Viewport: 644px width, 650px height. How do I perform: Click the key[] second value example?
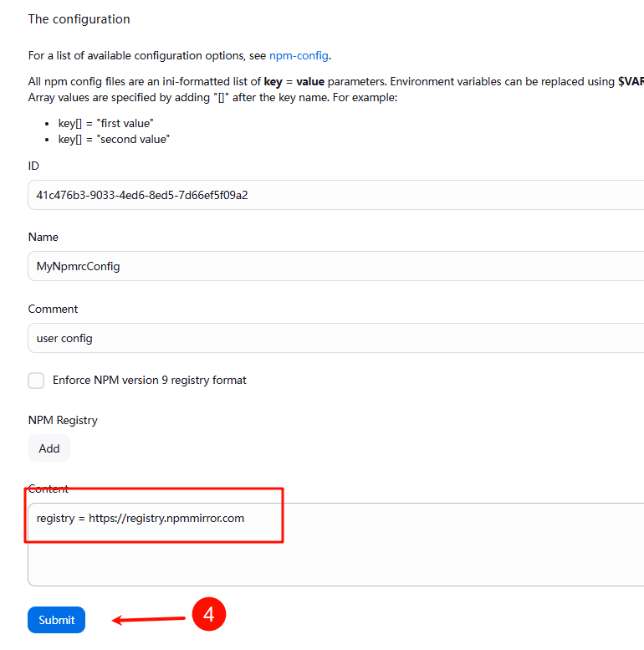(114, 139)
